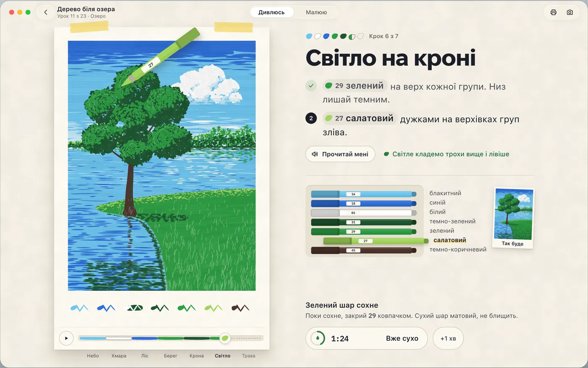Select the dark-brown marker number 45
The width and height of the screenshot is (588, 368).
(x=364, y=251)
